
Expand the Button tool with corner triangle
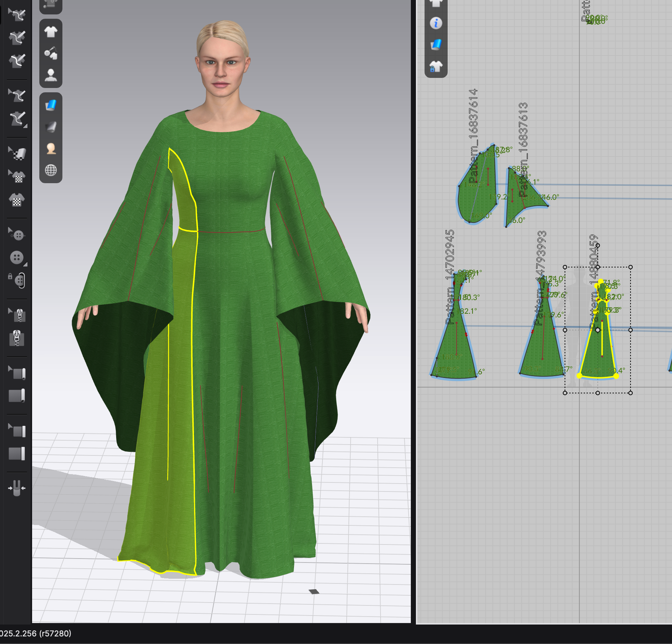pyautogui.click(x=17, y=257)
